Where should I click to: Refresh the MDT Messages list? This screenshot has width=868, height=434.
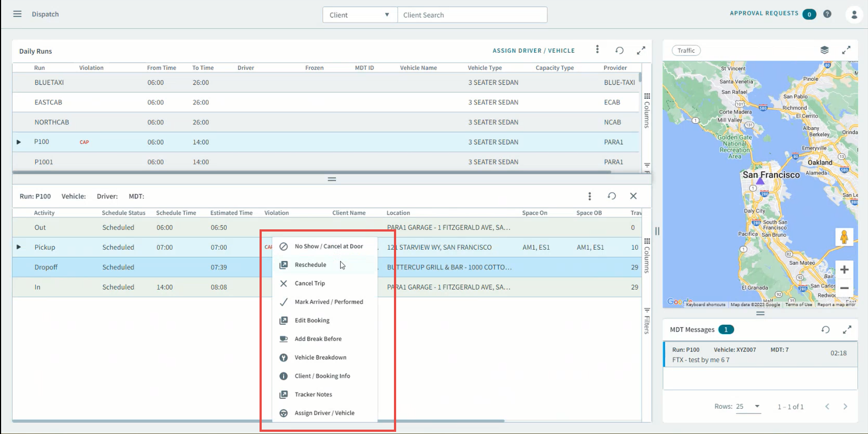tap(825, 330)
